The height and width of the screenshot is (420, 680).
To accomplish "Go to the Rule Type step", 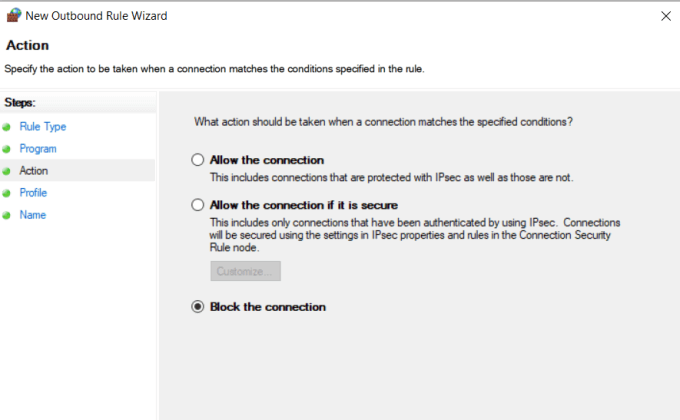I will (43, 127).
